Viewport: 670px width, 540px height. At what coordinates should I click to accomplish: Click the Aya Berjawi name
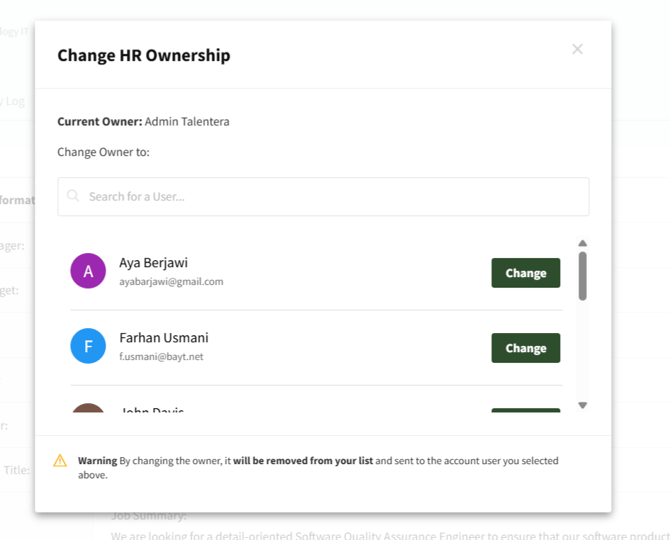coord(153,263)
